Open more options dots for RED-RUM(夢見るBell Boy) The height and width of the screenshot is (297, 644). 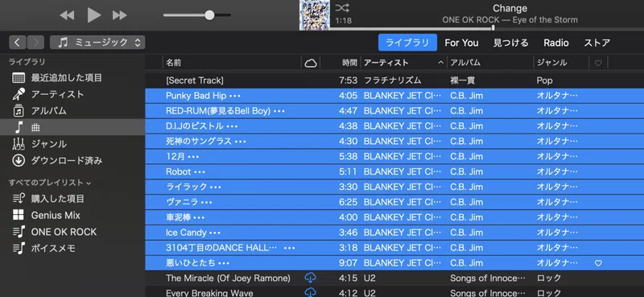click(x=279, y=111)
